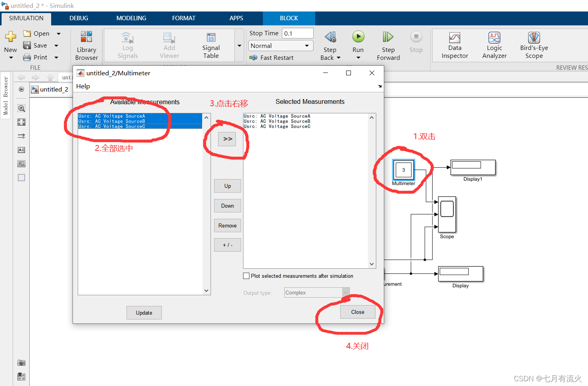
Task: Click the screenshot camera icon
Action: pyautogui.click(x=21, y=363)
